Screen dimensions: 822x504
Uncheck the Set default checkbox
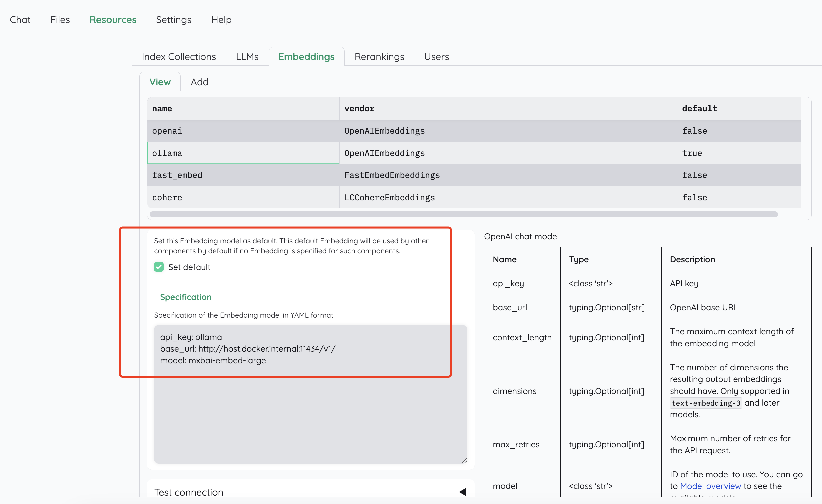click(x=159, y=267)
